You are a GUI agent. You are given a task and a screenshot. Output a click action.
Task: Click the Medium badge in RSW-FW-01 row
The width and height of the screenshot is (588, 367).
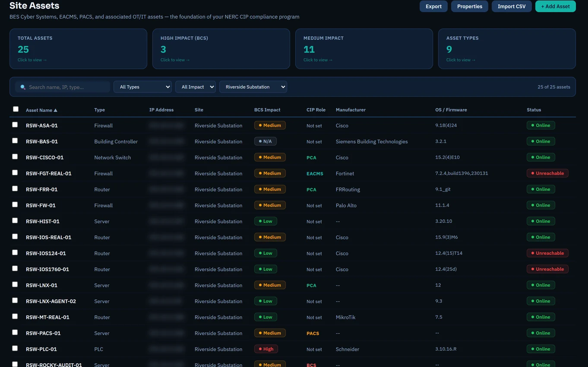270,205
